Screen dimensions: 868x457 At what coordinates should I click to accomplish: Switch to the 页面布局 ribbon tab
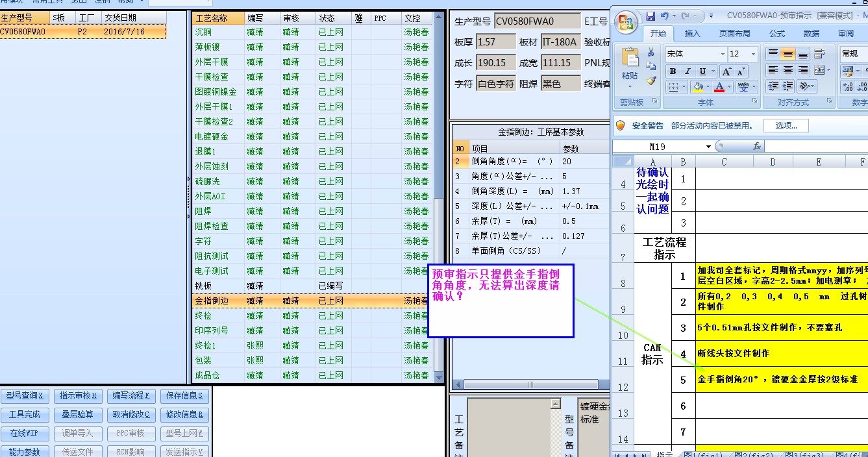click(x=734, y=34)
